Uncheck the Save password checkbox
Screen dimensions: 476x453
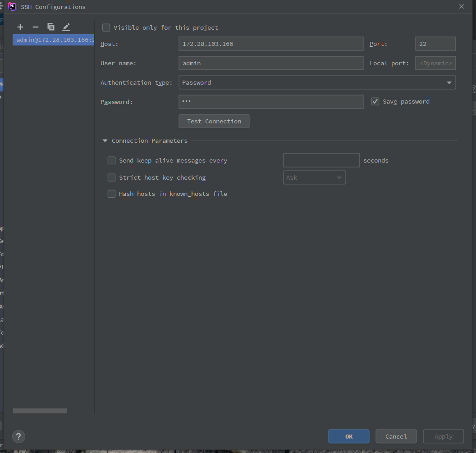click(375, 102)
